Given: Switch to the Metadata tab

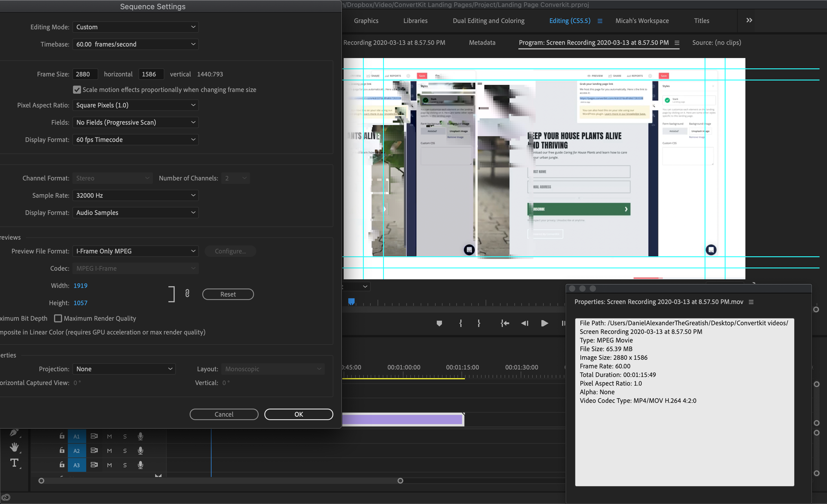Looking at the screenshot, I should coord(482,43).
